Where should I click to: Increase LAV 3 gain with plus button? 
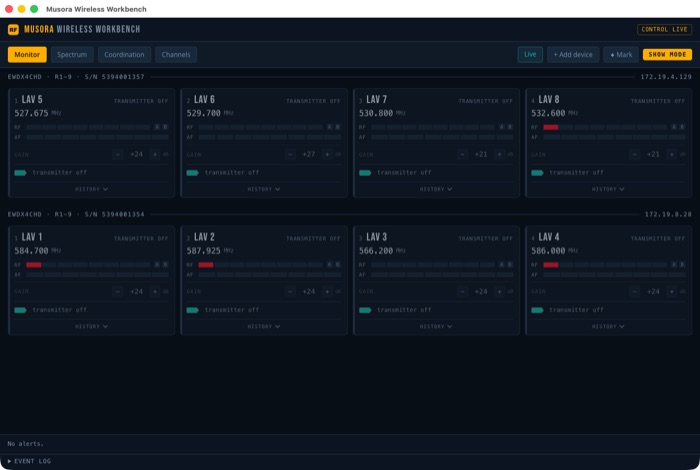[500, 291]
